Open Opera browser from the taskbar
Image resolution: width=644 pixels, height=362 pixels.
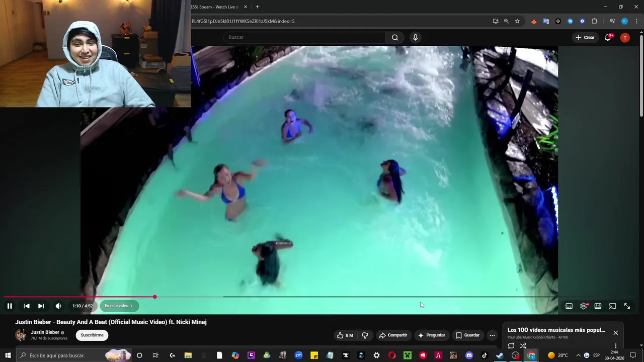(x=392, y=355)
